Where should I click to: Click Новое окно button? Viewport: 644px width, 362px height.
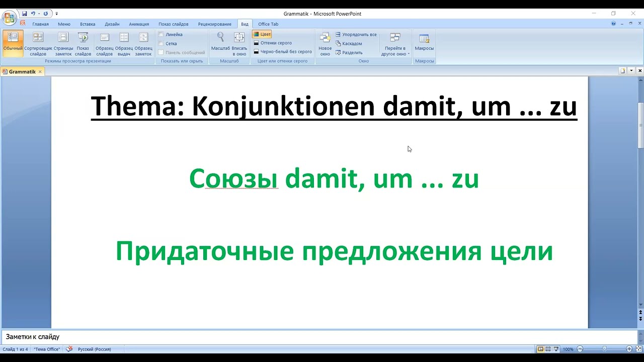click(325, 43)
